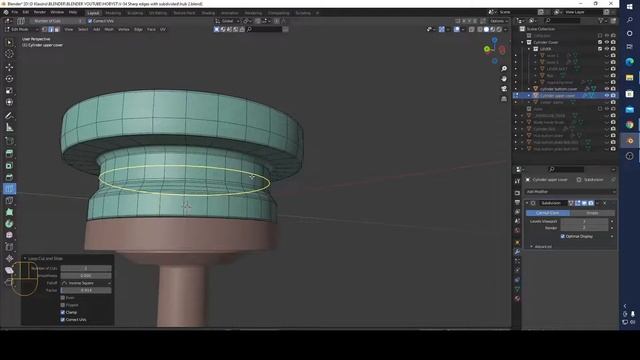Select the Spin tool
The height and width of the screenshot is (360, 640).
point(9,224)
